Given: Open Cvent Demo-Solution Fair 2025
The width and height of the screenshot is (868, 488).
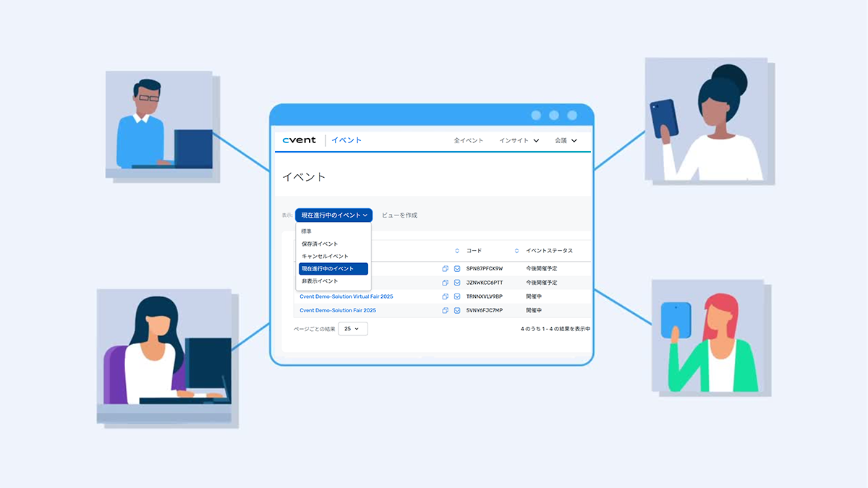Looking at the screenshot, I should tap(338, 310).
